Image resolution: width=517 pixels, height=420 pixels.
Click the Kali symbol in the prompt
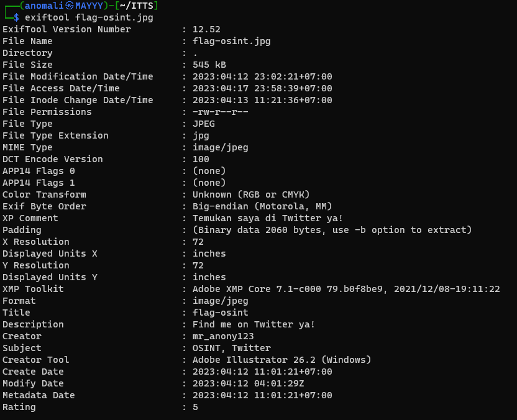point(69,6)
